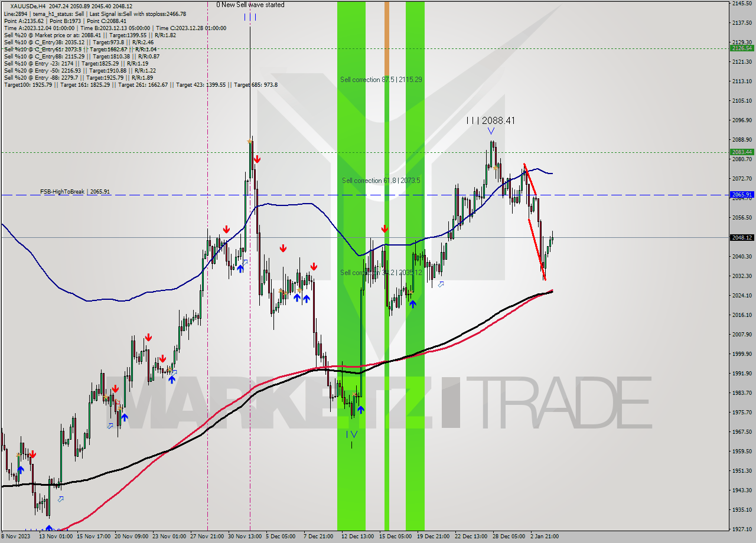Viewport: 756px width, 543px height.
Task: Click the Time A:2023.12.04 info line
Action: pos(115,28)
